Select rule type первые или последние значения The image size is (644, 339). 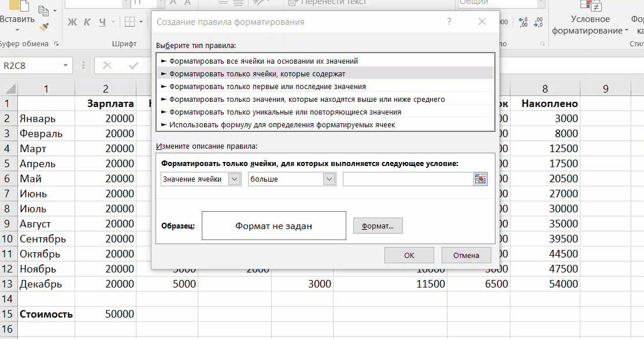click(x=325, y=86)
